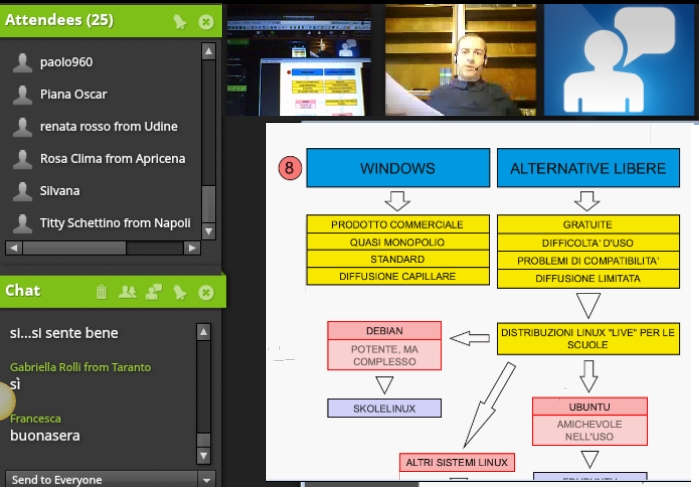Screen dimensions: 699x487
Task: Click the attendees horizontal scroll right arrow
Action: point(192,248)
